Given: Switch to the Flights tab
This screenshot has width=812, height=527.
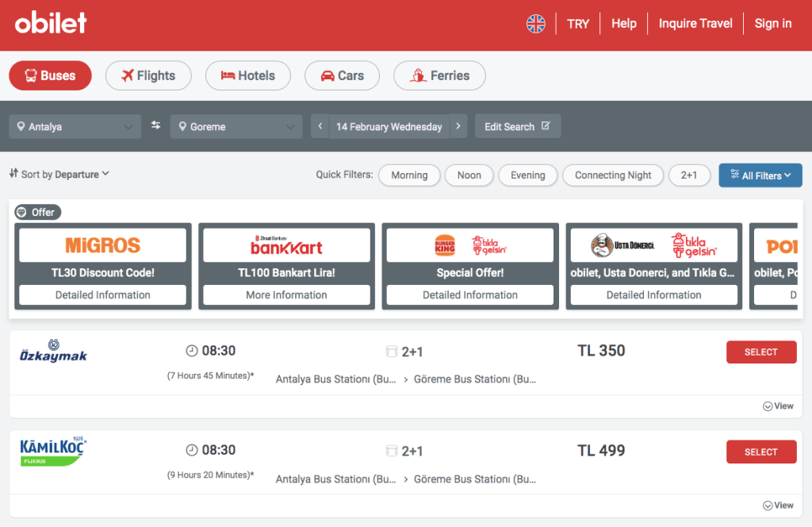Looking at the screenshot, I should 148,76.
